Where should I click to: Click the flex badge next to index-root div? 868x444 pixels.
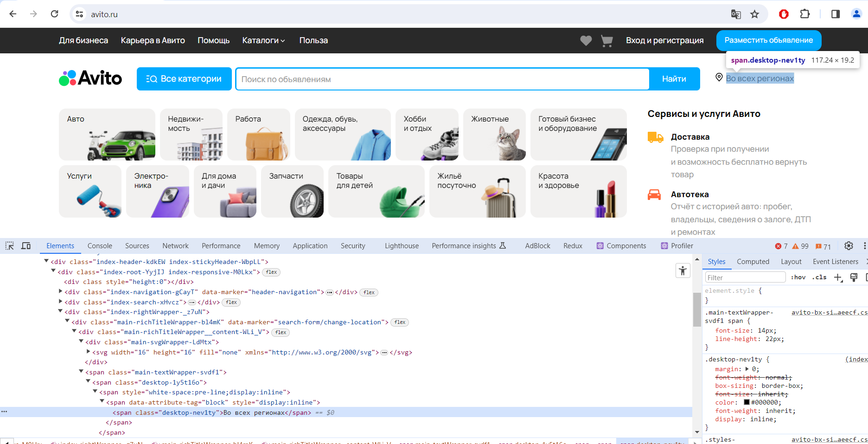coord(272,272)
